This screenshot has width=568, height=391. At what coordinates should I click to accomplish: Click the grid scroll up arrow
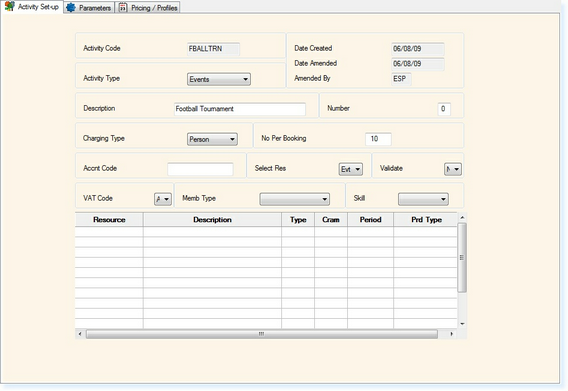pos(462,217)
